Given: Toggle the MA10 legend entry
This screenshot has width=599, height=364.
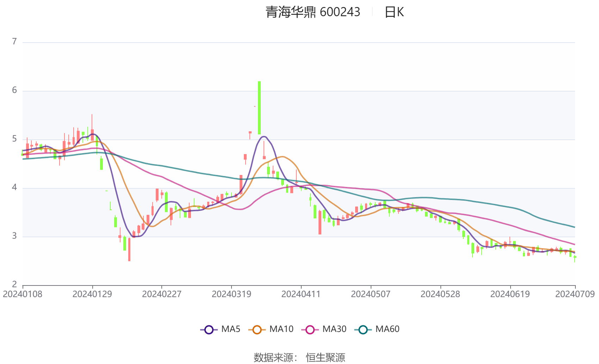Looking at the screenshot, I should click(271, 330).
